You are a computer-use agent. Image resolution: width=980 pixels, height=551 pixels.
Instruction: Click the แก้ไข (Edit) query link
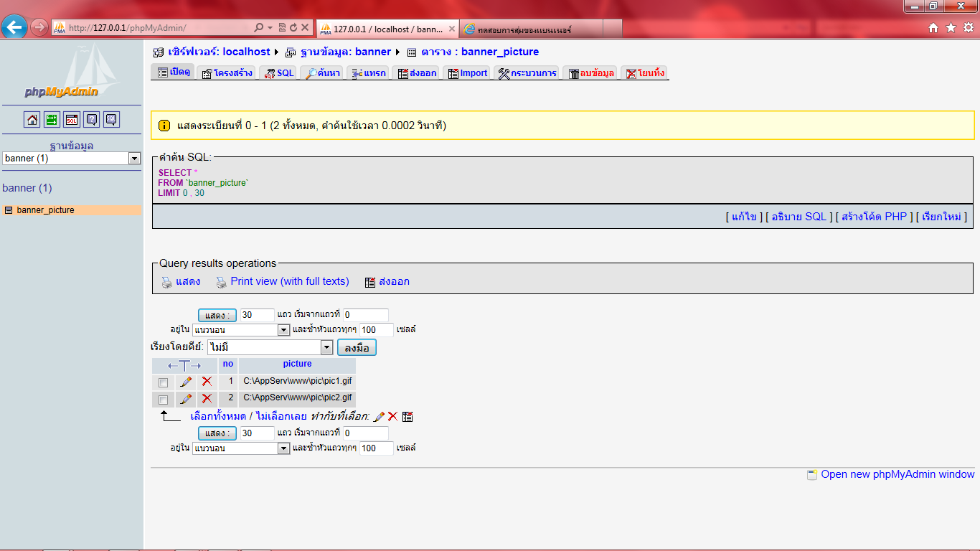click(743, 216)
